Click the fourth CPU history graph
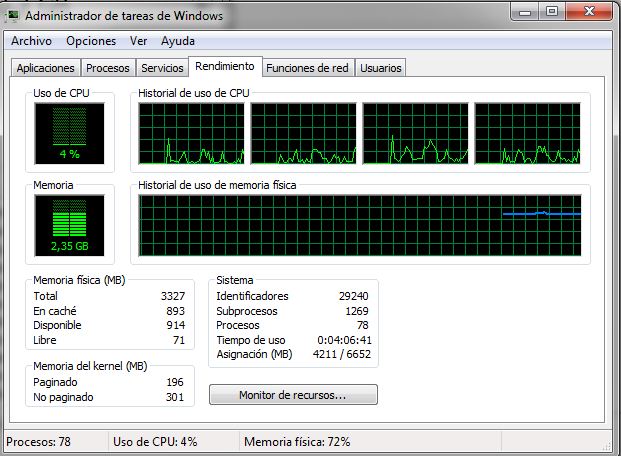 528,134
